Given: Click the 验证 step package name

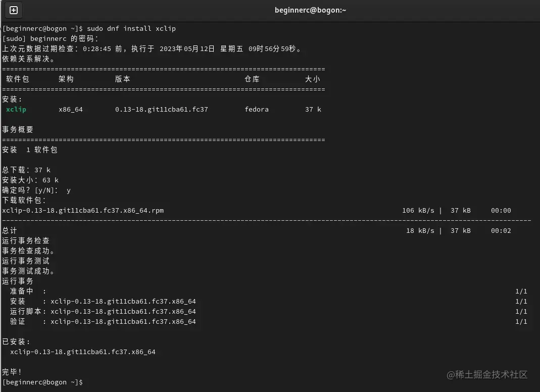Looking at the screenshot, I should point(123,322).
